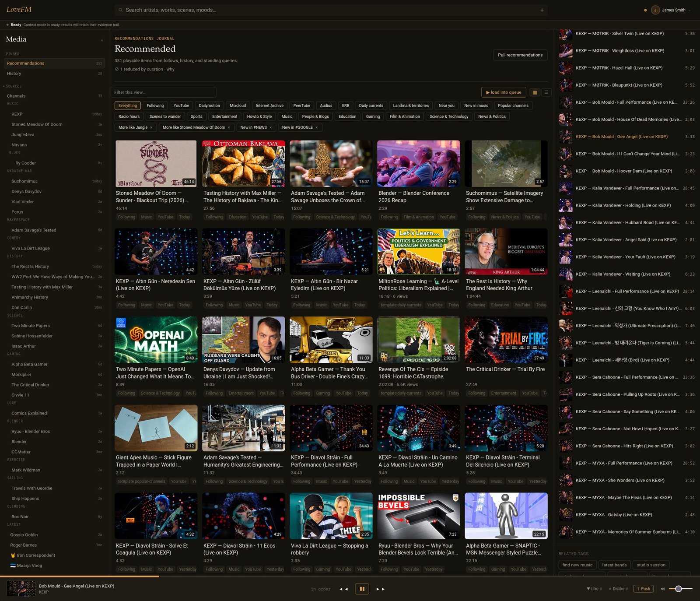Like the current track (heart)
The width and height of the screenshot is (700, 601).
[x=594, y=589]
